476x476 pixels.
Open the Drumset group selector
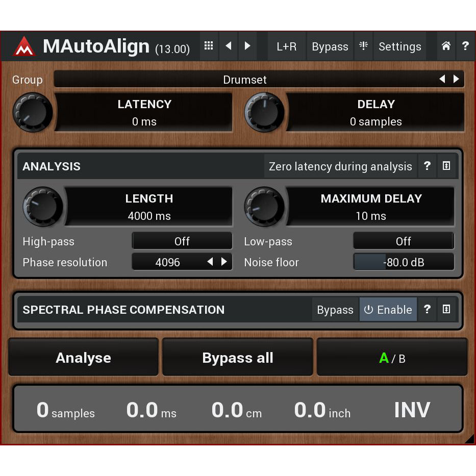(245, 80)
